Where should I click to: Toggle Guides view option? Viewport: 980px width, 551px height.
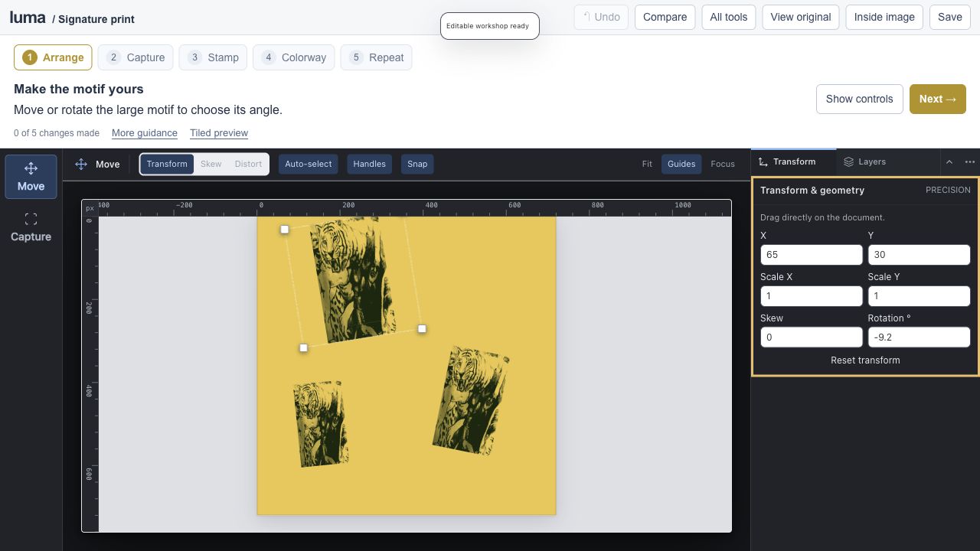681,164
